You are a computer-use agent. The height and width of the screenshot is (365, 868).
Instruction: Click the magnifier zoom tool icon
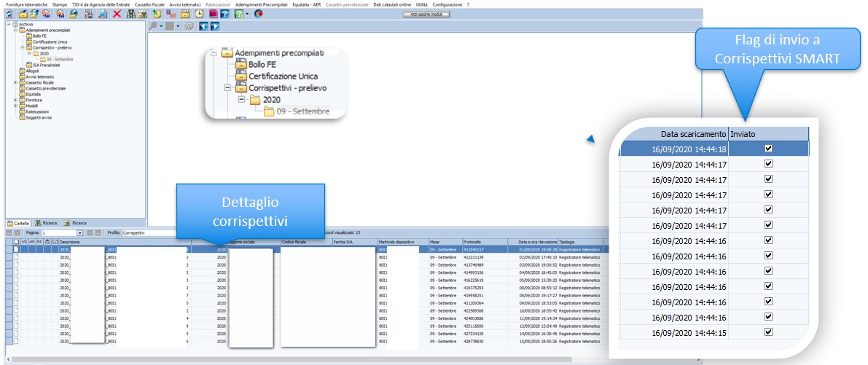click(x=153, y=26)
